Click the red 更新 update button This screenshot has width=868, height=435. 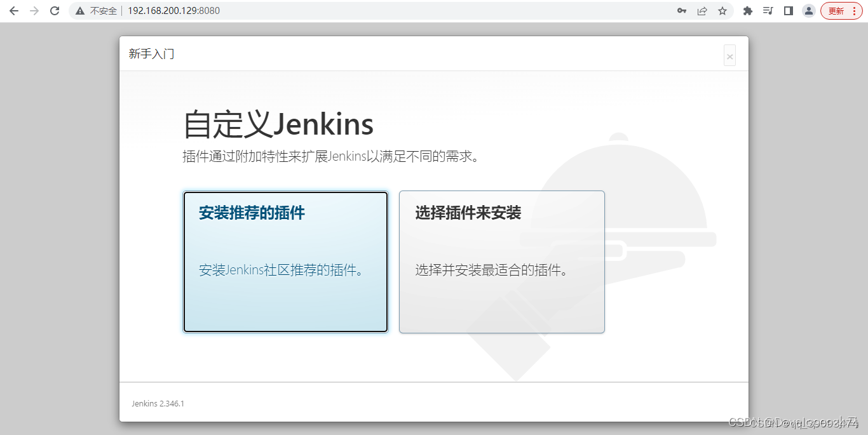836,11
